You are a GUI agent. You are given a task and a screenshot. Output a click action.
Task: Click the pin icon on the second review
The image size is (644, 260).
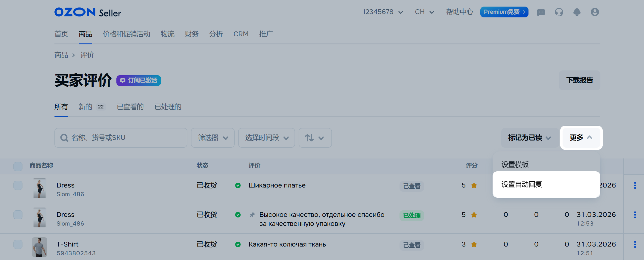coord(252,215)
